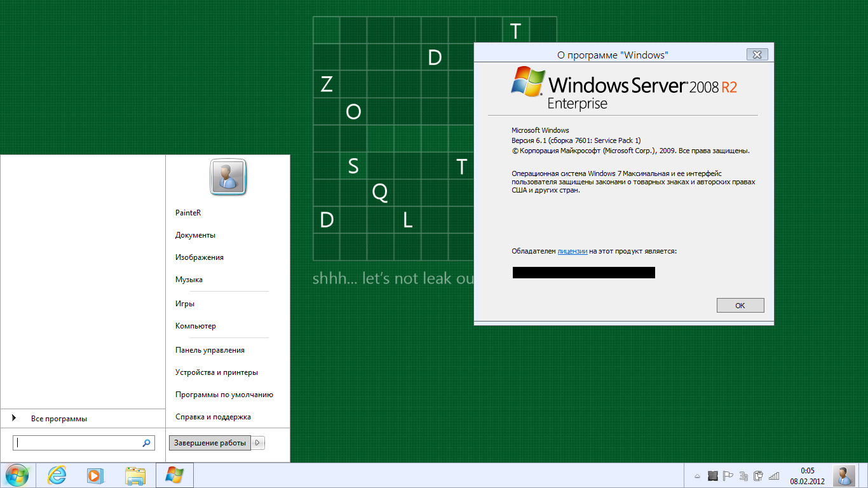Viewport: 868px width, 488px height.
Task: Open Windows Explorer folder icon in the taskbar
Action: tap(135, 475)
